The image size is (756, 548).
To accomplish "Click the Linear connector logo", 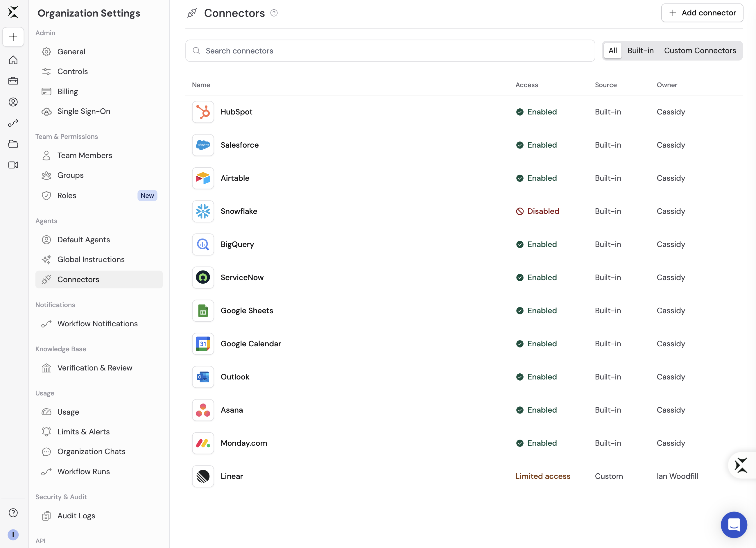I will 203,476.
